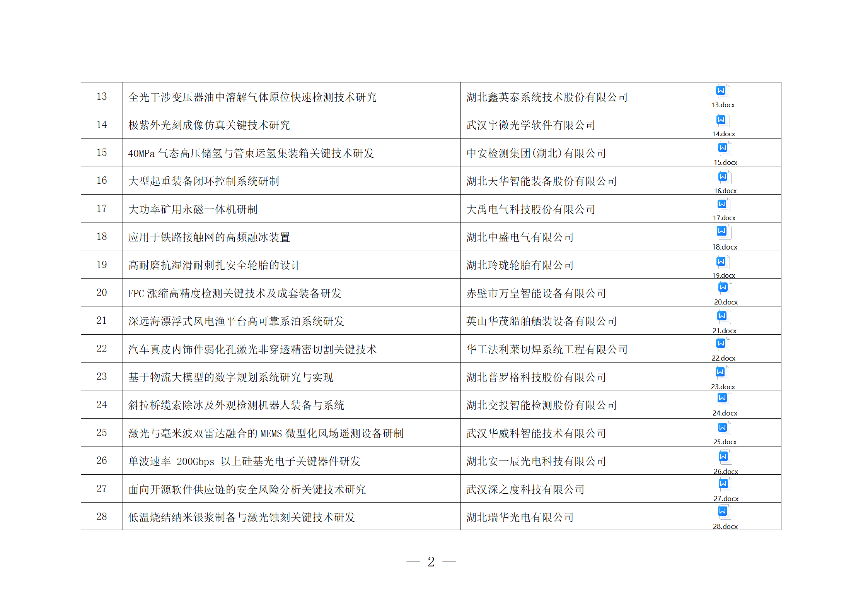Open the 20.docx attachment icon
The image size is (868, 614).
pyautogui.click(x=725, y=293)
